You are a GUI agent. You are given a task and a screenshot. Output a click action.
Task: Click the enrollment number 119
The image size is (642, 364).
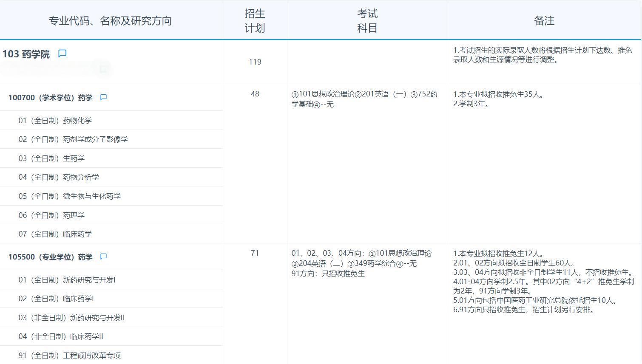254,62
